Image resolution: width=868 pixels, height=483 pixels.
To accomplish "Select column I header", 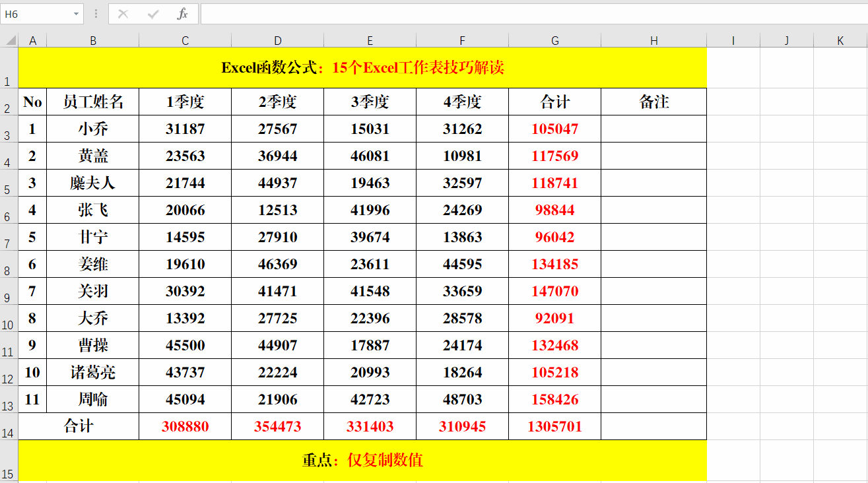I will point(733,41).
